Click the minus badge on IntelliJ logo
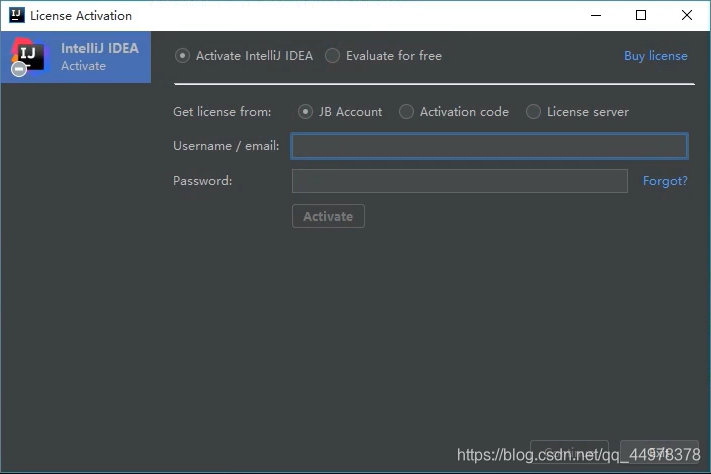This screenshot has height=474, width=711. point(19,69)
